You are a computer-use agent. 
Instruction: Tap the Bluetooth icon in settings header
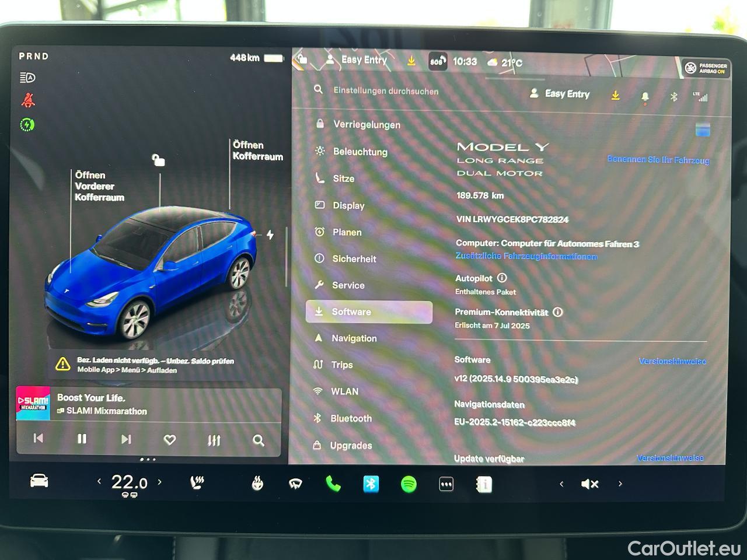point(673,97)
